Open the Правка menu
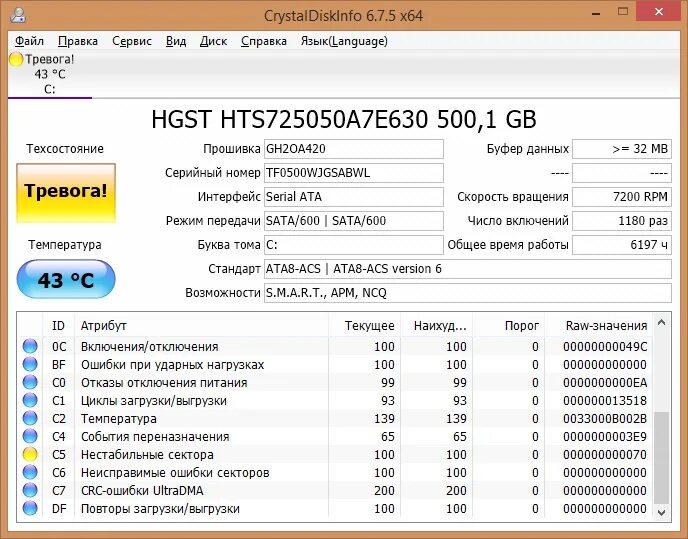Screen dimensions: 688x539 click(x=78, y=41)
